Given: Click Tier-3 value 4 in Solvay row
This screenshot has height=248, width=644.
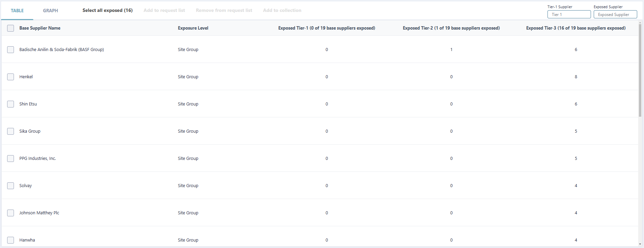Looking at the screenshot, I should coord(576,186).
